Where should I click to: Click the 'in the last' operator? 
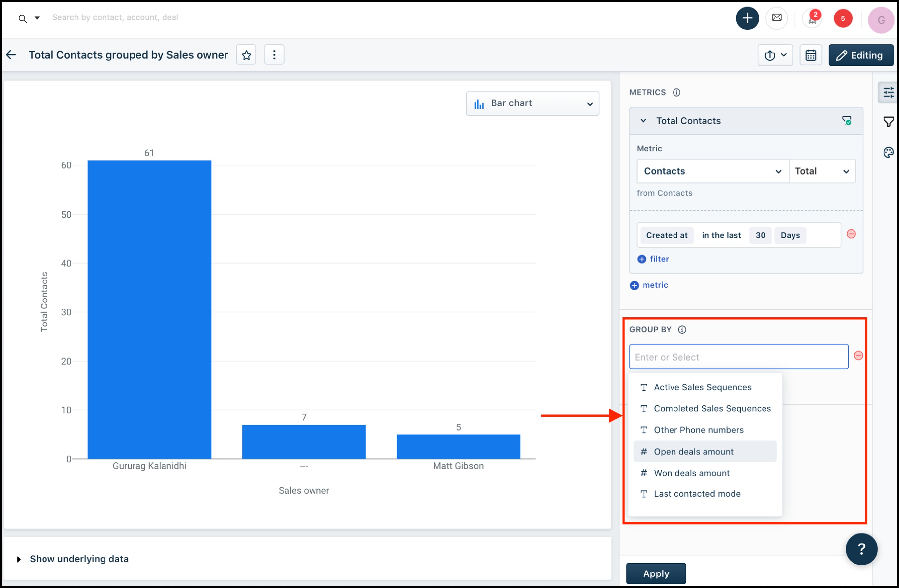[721, 235]
